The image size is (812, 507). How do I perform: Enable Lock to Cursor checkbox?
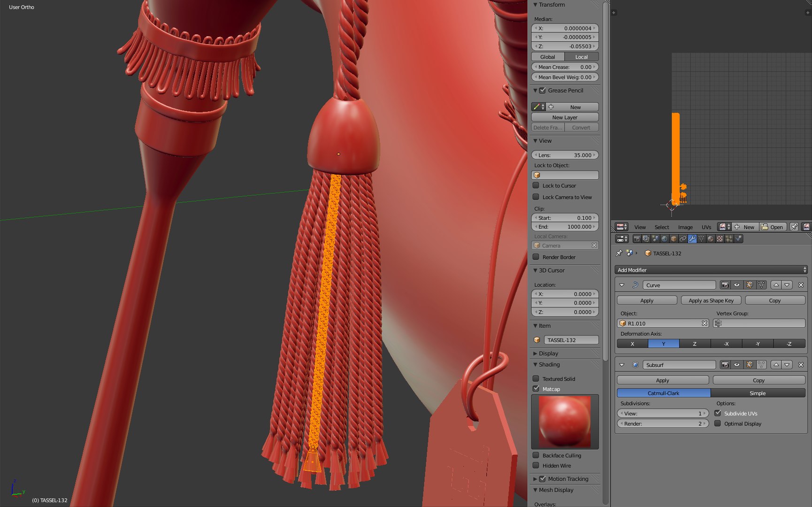(536, 185)
